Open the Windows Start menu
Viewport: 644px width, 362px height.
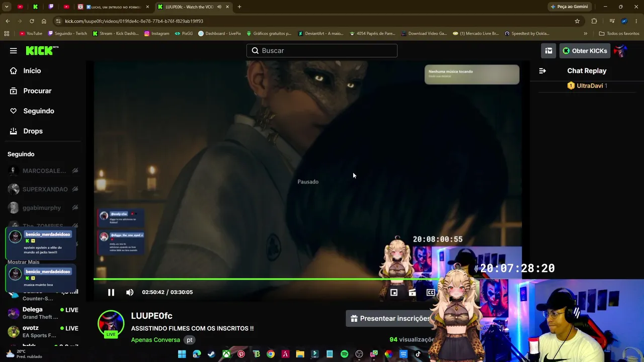pos(182,354)
